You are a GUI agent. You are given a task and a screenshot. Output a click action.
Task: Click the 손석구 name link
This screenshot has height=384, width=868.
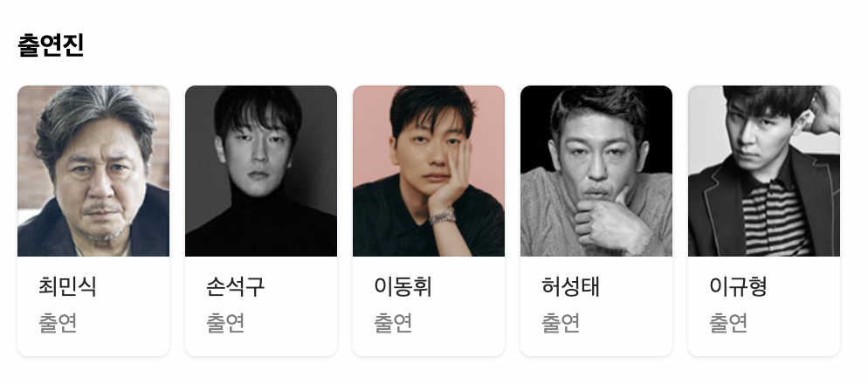pyautogui.click(x=235, y=286)
